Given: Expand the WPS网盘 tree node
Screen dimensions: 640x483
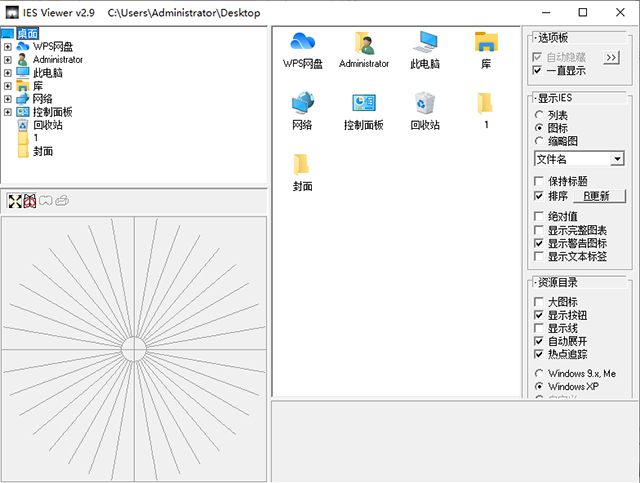Looking at the screenshot, I should point(8,47).
